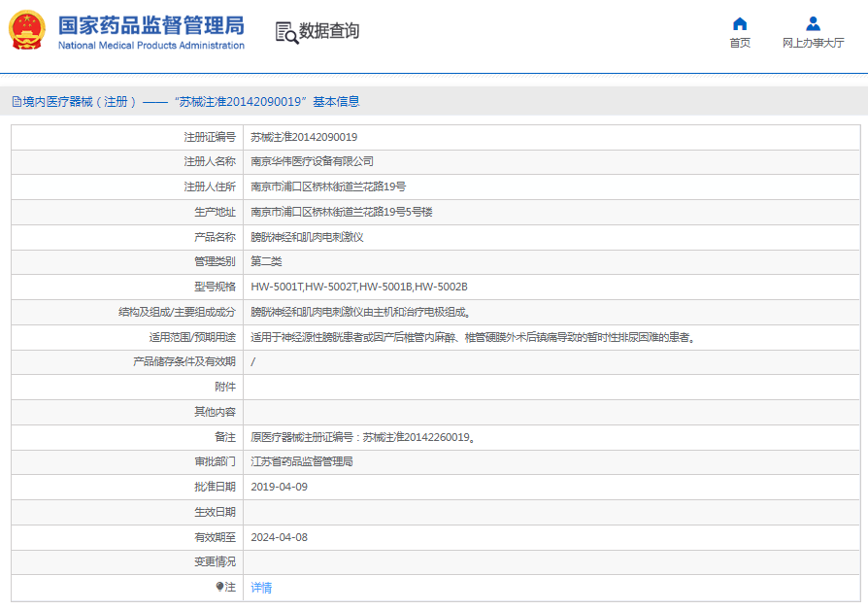Click the 产品名称 row label
Viewport: 868px width, 610px height.
coord(215,237)
